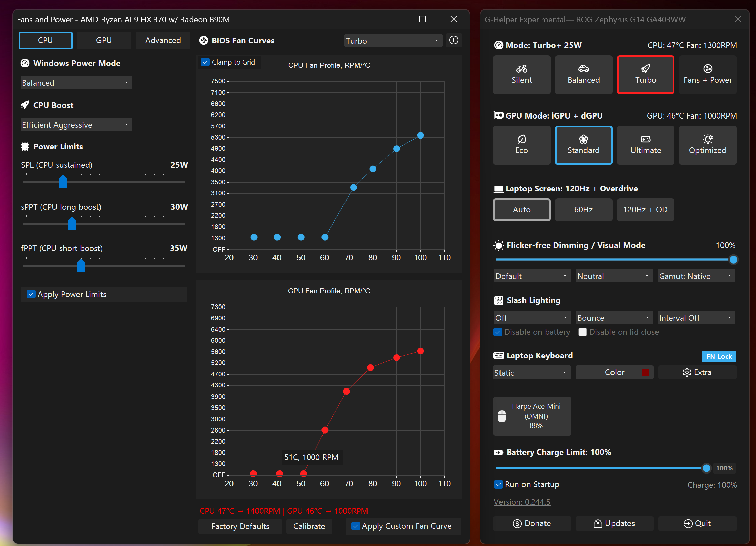Click the Laptop Screen icon

[498, 189]
